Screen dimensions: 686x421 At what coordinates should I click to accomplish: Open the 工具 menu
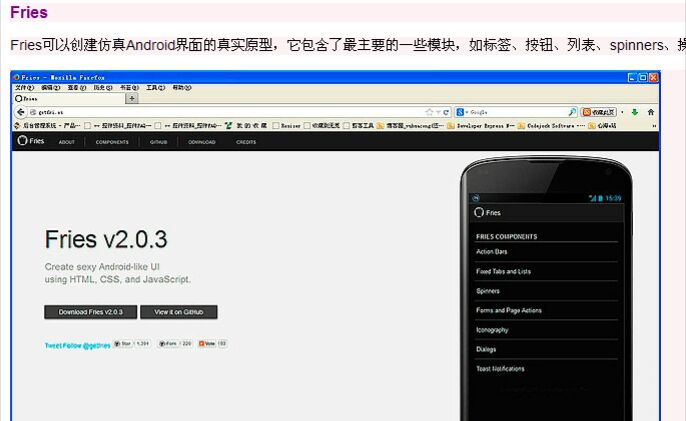click(x=155, y=88)
